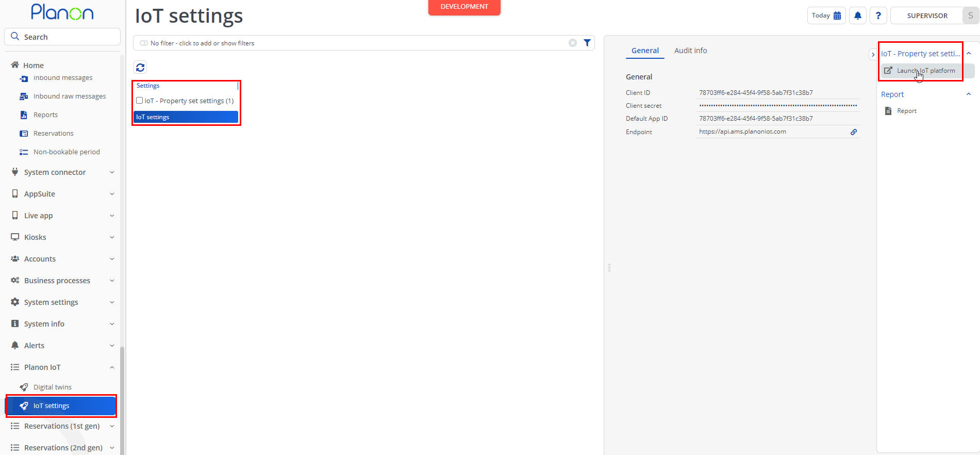The width and height of the screenshot is (980, 455).
Task: Open the filter funnel icon
Action: 587,43
